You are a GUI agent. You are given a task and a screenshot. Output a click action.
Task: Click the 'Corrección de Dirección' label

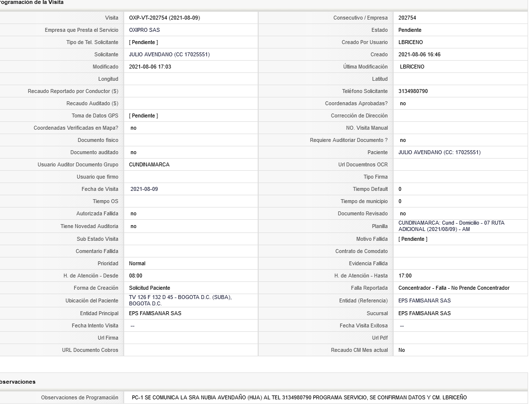coord(359,115)
